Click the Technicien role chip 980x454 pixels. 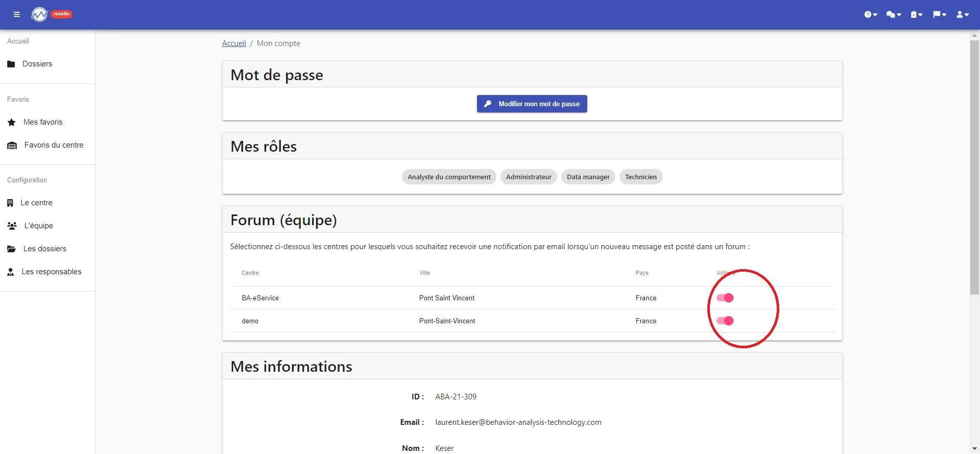pos(641,177)
